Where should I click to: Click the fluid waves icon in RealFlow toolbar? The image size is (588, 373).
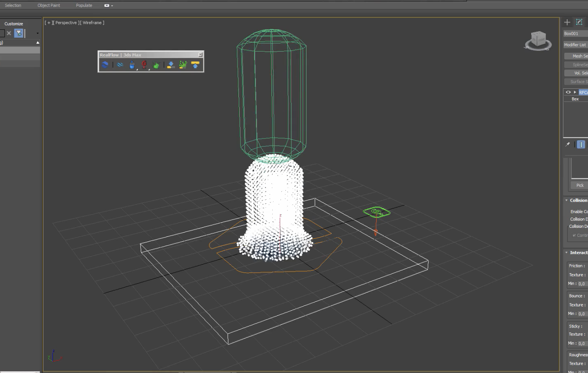[120, 64]
